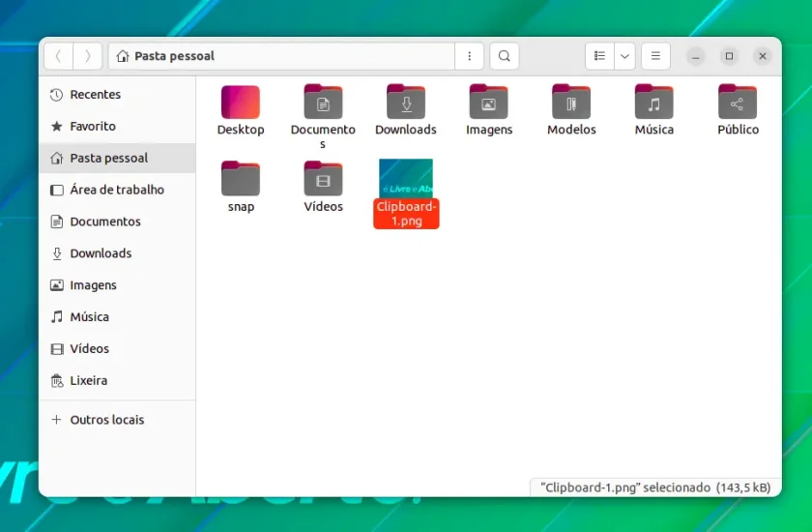The width and height of the screenshot is (812, 532).
Task: Click the highlighted Clipboard-1.png file name
Action: [x=407, y=214]
